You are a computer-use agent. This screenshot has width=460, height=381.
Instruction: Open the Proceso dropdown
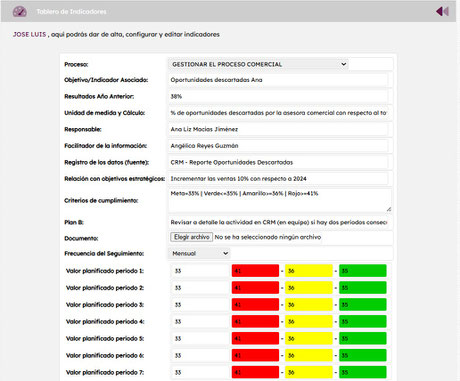click(258, 64)
